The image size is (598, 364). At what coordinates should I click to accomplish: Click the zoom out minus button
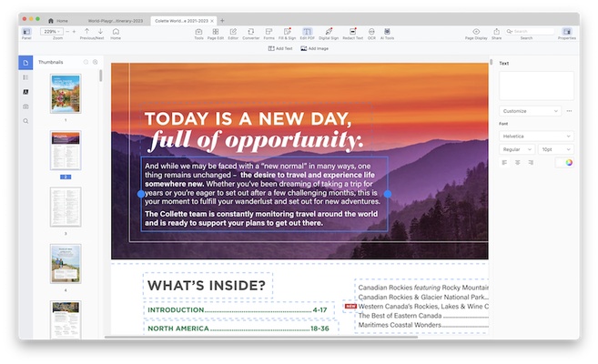coord(67,32)
